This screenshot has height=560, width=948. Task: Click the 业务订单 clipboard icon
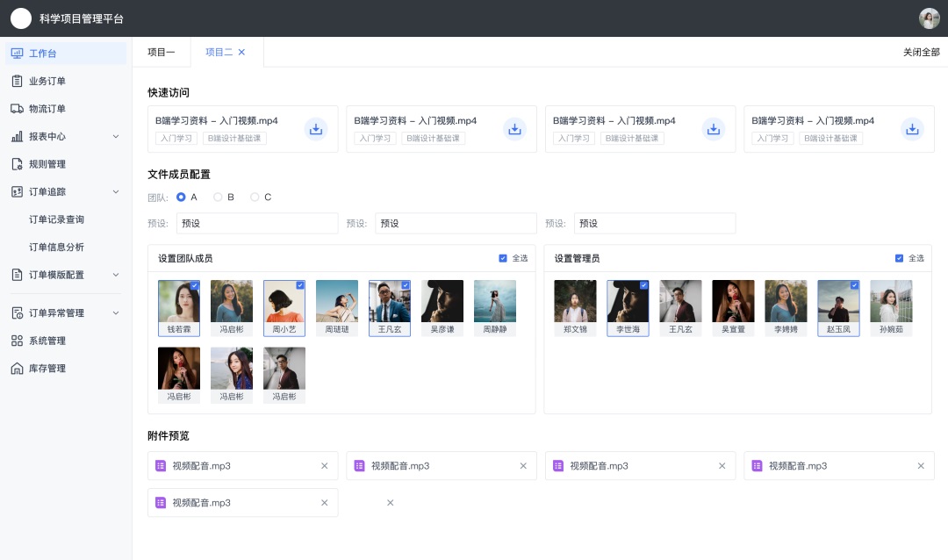pyautogui.click(x=17, y=81)
